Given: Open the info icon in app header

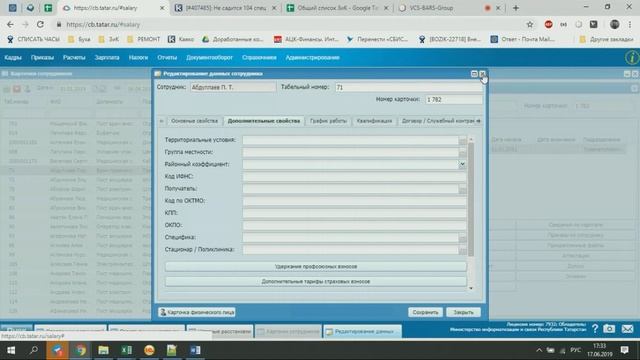Looking at the screenshot, I should click(x=632, y=58).
